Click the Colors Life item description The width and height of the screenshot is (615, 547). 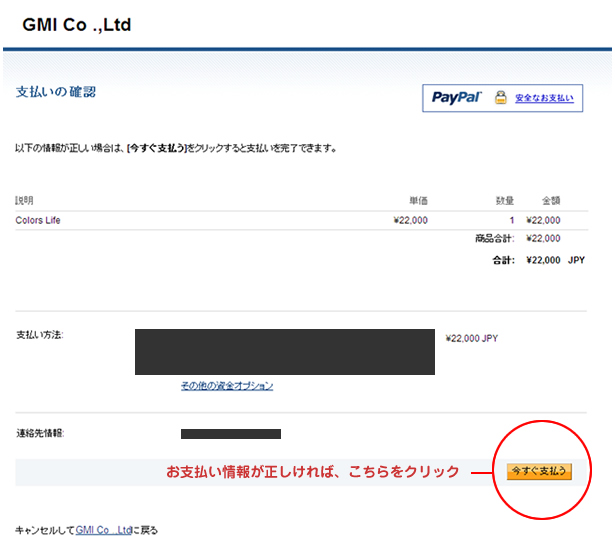coord(38,220)
